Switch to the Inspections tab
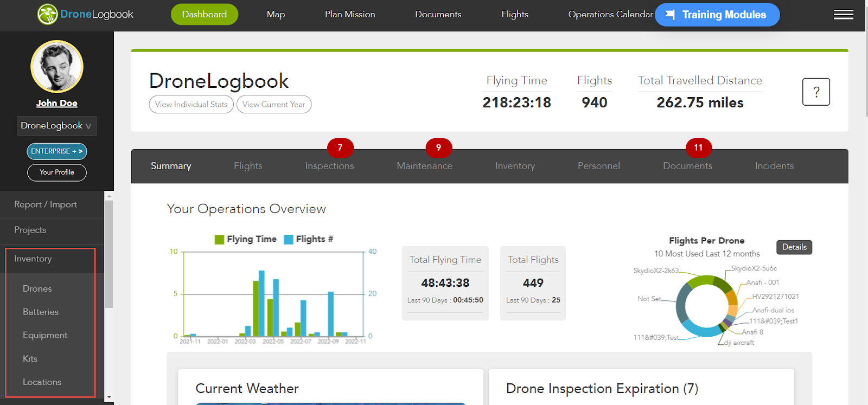This screenshot has height=405, width=868. [329, 166]
